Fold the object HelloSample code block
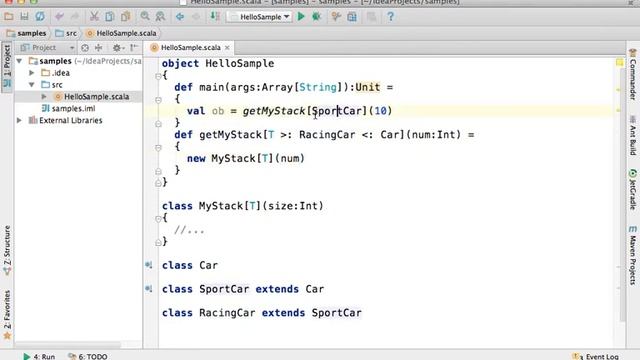The width and height of the screenshot is (640, 360). click(158, 76)
